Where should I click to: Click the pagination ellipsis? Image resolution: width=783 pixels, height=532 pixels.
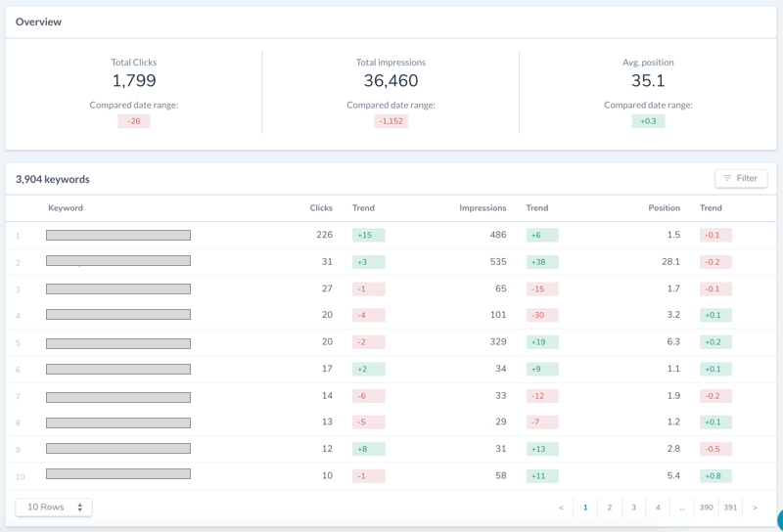click(x=682, y=508)
